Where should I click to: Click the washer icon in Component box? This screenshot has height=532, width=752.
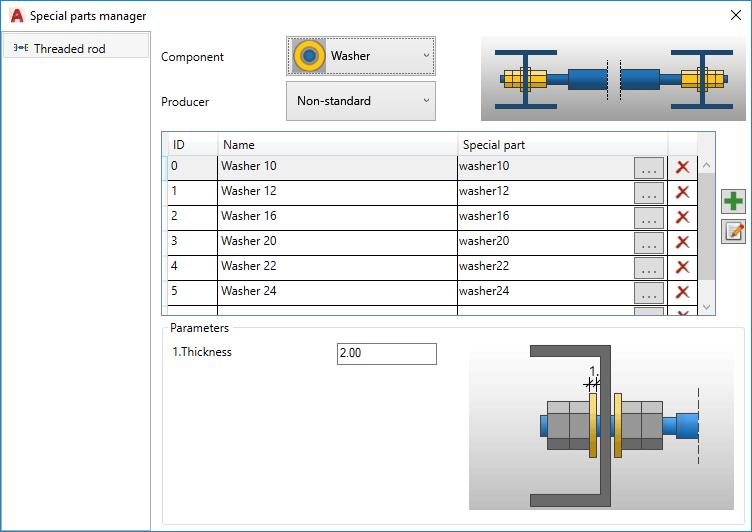click(x=309, y=56)
